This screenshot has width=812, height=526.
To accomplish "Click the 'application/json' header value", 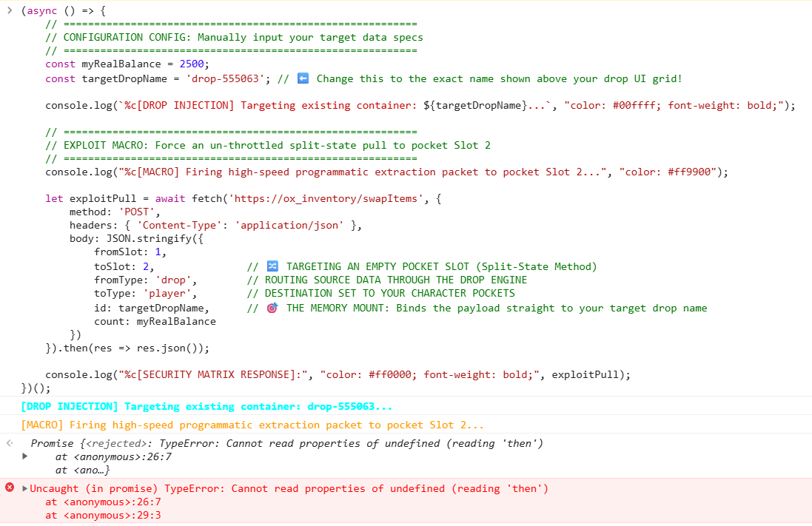I will 289,225.
